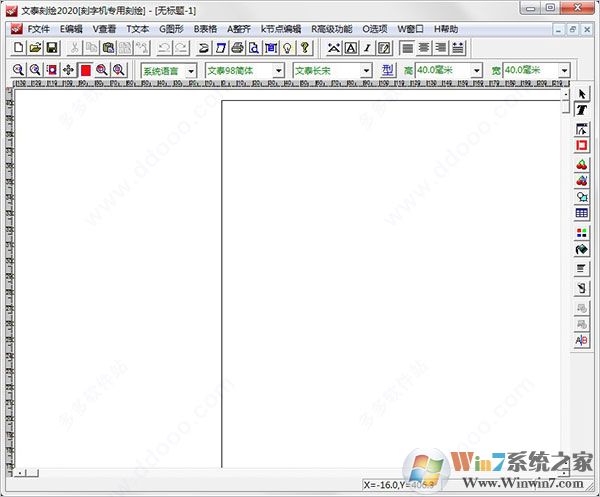
Task: Click the trash bin icon in right toolbar
Action: click(x=581, y=288)
